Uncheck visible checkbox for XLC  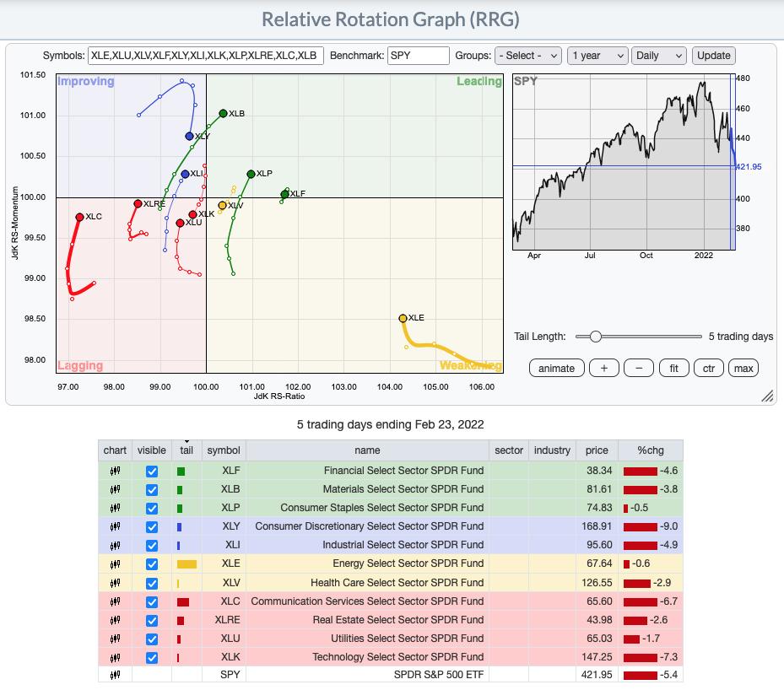click(152, 602)
